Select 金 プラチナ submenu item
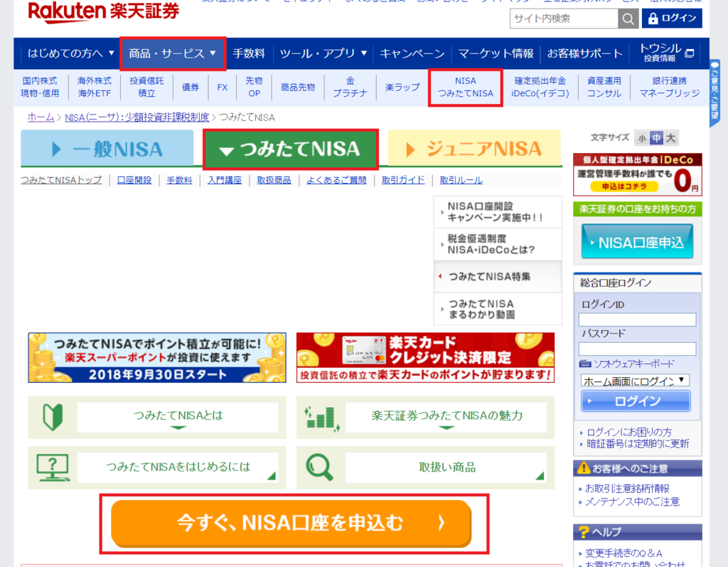The width and height of the screenshot is (728, 567). pos(350,87)
